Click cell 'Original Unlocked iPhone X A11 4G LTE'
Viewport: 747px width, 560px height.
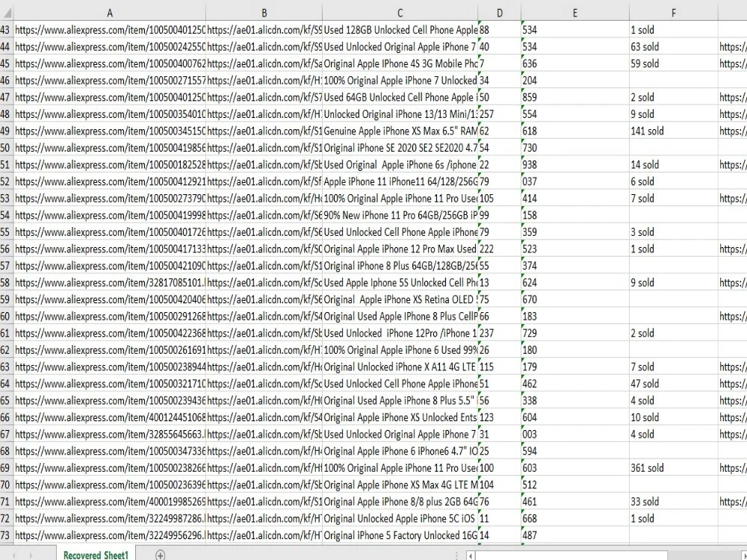pyautogui.click(x=400, y=367)
